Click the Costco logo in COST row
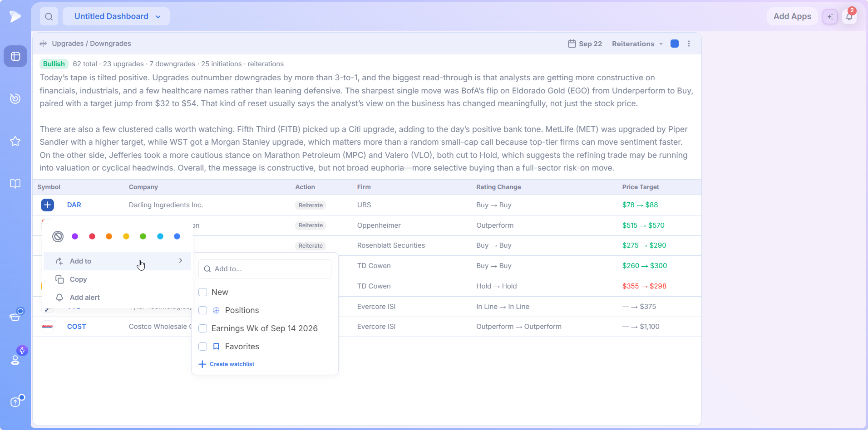The image size is (868, 430). click(47, 327)
